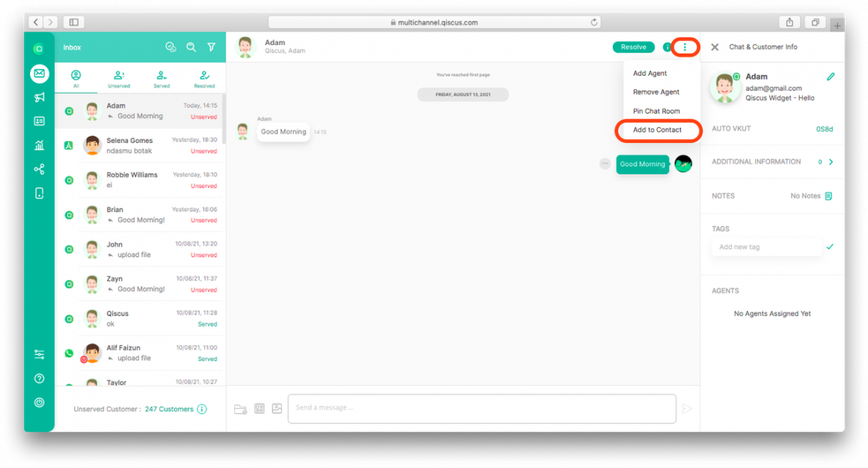Insert an image via the composer image icon
The image size is (868, 468).
pyautogui.click(x=277, y=408)
